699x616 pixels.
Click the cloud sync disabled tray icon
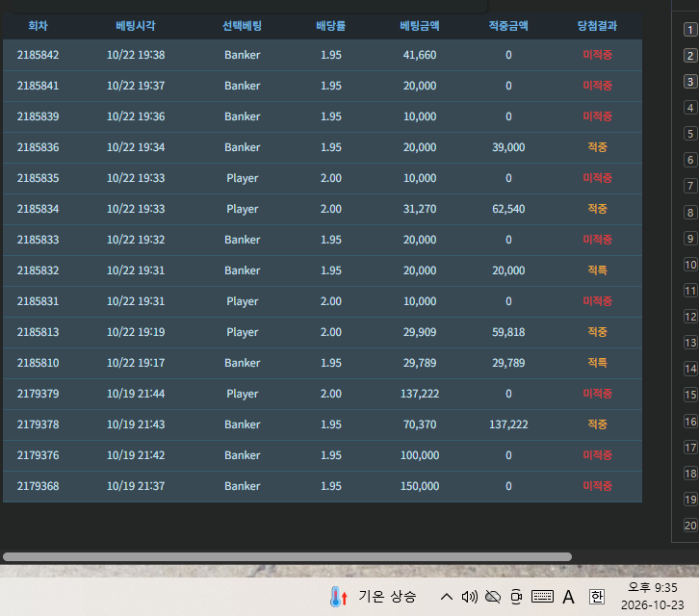coord(493,597)
